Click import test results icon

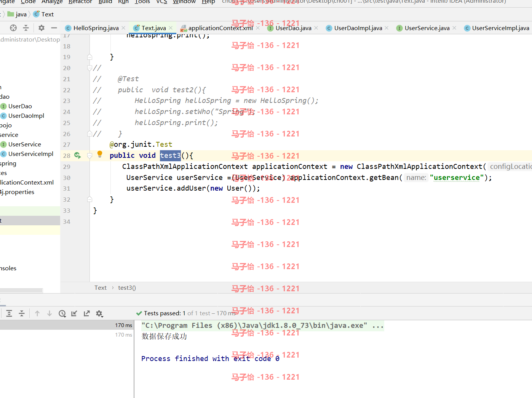(74, 313)
